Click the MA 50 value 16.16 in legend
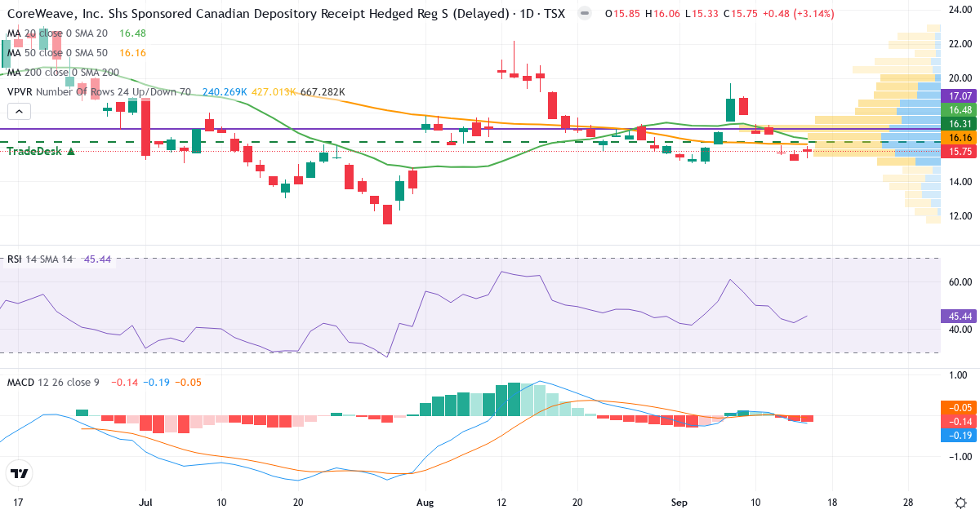 [x=132, y=52]
